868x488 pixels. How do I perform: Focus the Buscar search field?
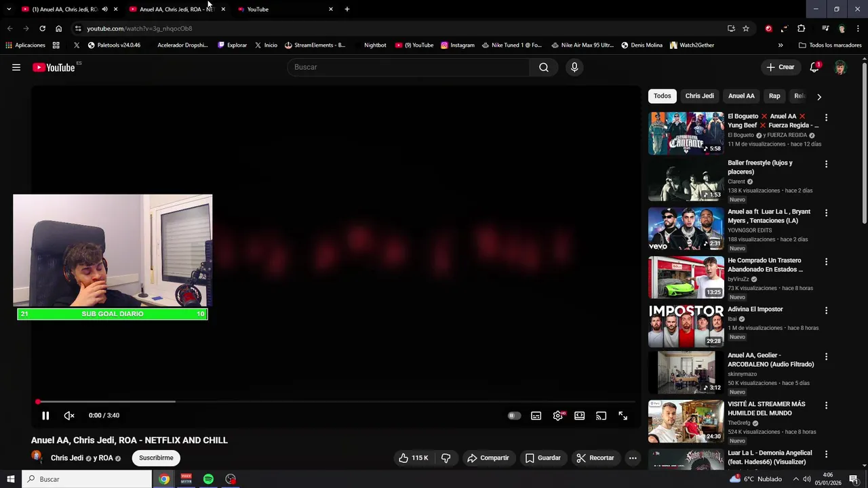(x=408, y=67)
